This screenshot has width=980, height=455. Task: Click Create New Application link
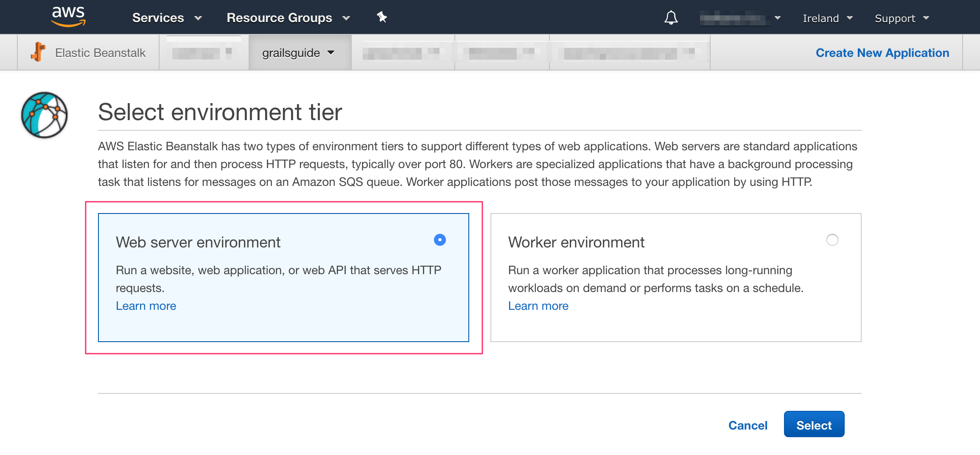pyautogui.click(x=882, y=53)
